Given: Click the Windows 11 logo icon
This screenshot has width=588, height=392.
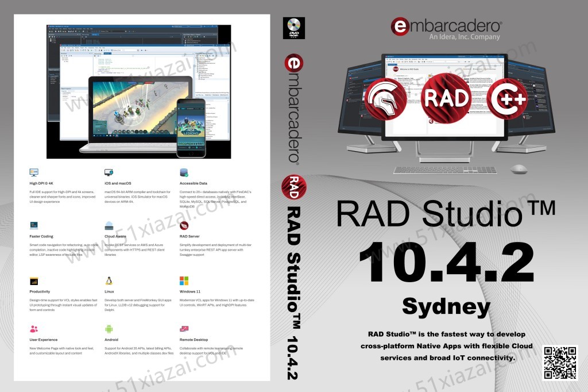Looking at the screenshot, I should 184,280.
